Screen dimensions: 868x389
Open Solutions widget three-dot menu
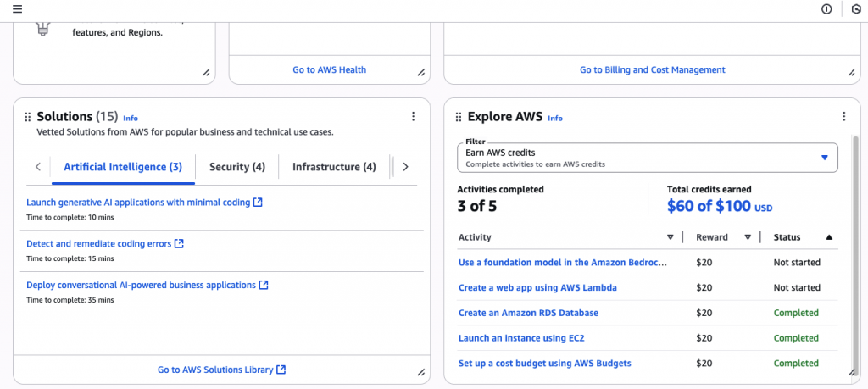[x=413, y=117]
